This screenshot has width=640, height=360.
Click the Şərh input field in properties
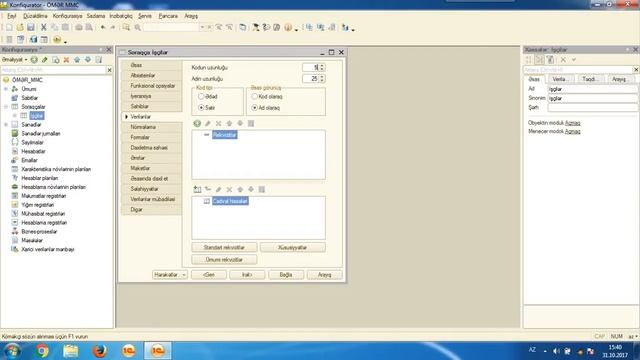coord(592,107)
